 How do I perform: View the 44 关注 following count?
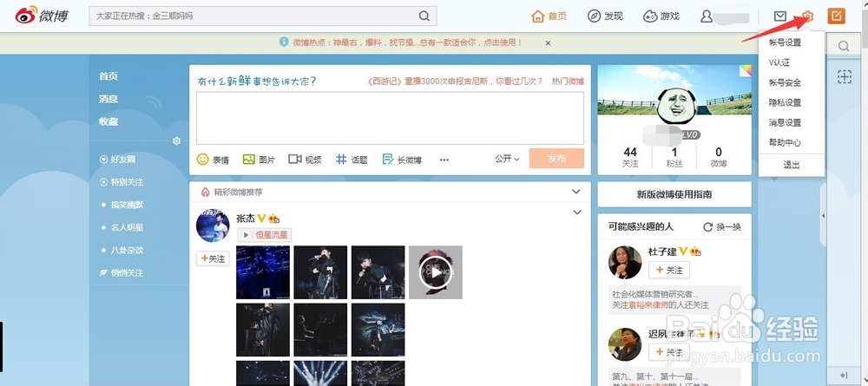pos(630,157)
